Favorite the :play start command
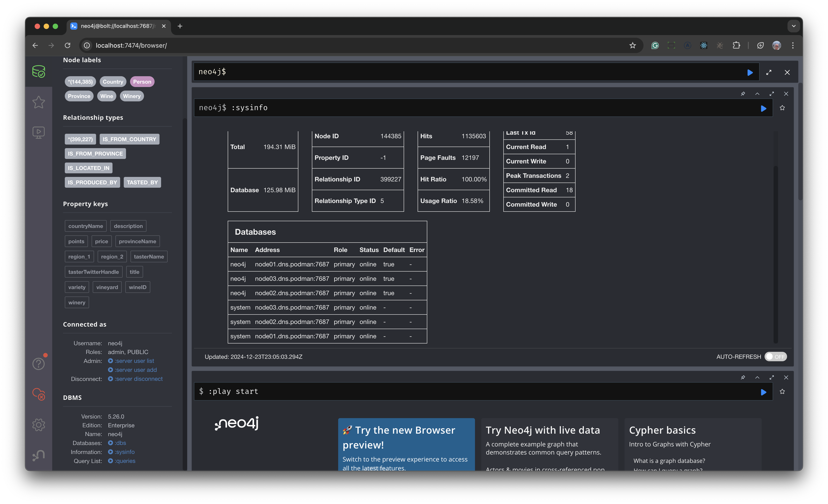 coord(782,392)
